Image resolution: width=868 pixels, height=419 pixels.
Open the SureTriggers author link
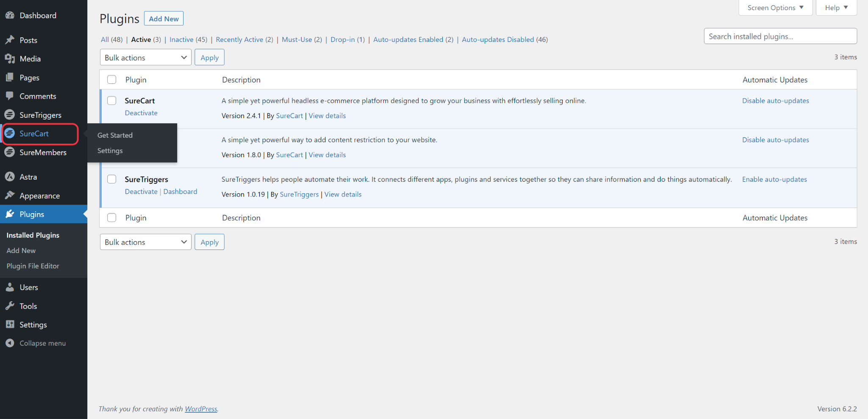pos(299,194)
